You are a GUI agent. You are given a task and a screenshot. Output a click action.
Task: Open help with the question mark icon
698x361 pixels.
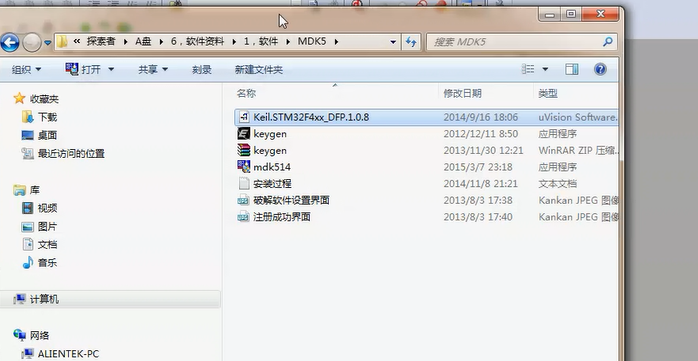pos(600,69)
